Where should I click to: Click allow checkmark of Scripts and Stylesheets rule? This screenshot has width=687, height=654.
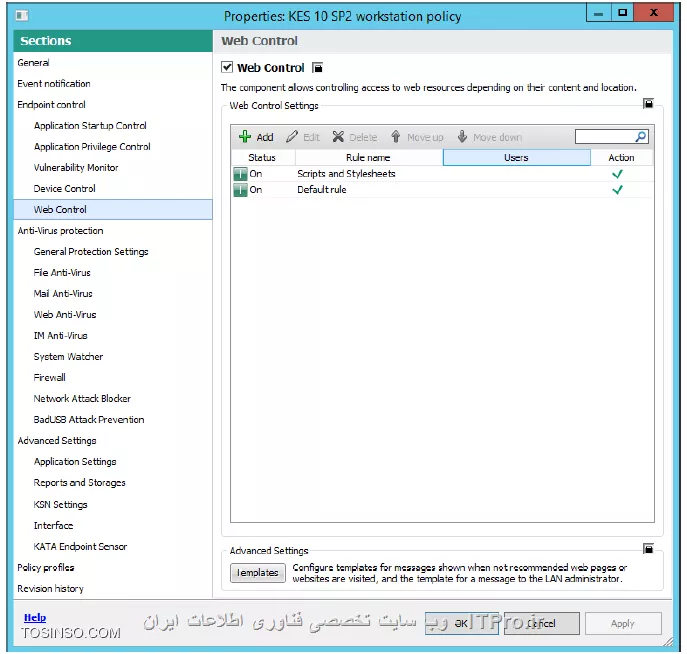pos(617,174)
